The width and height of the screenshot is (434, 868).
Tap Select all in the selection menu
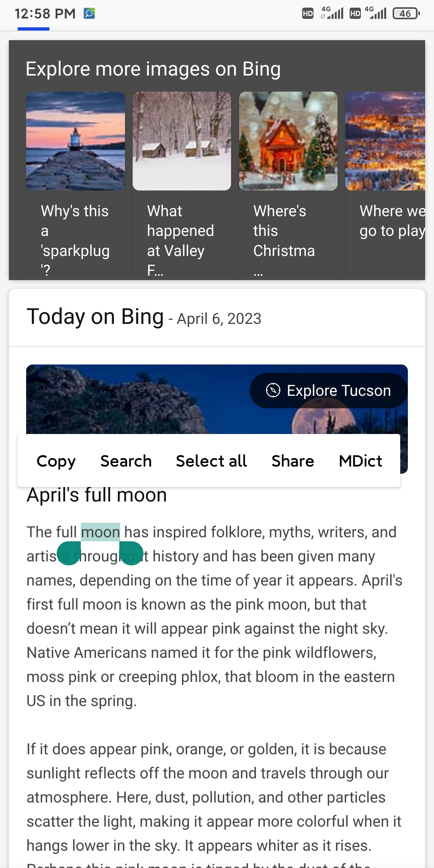click(211, 461)
